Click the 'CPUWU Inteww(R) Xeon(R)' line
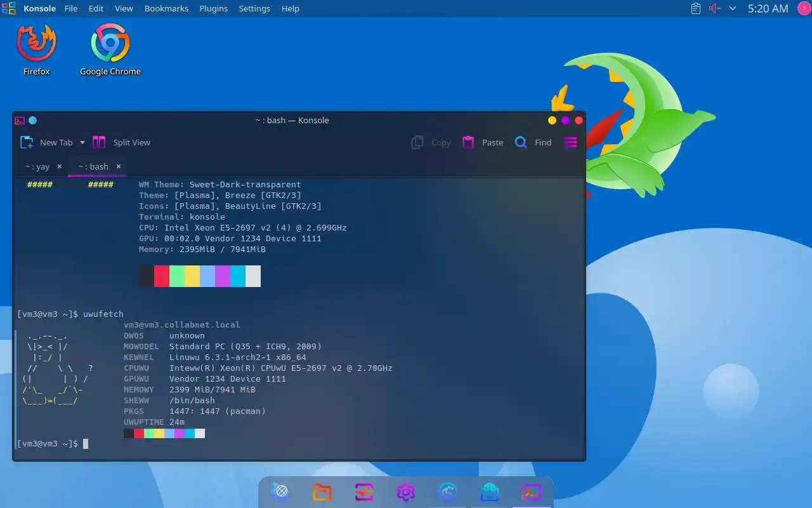The width and height of the screenshot is (812, 508). [258, 368]
